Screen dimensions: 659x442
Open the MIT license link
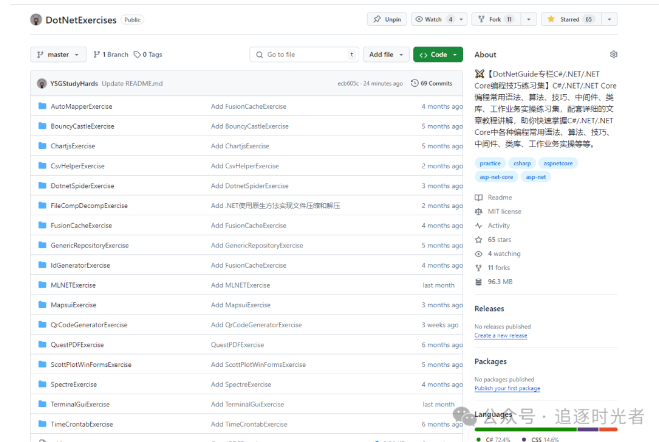(504, 211)
